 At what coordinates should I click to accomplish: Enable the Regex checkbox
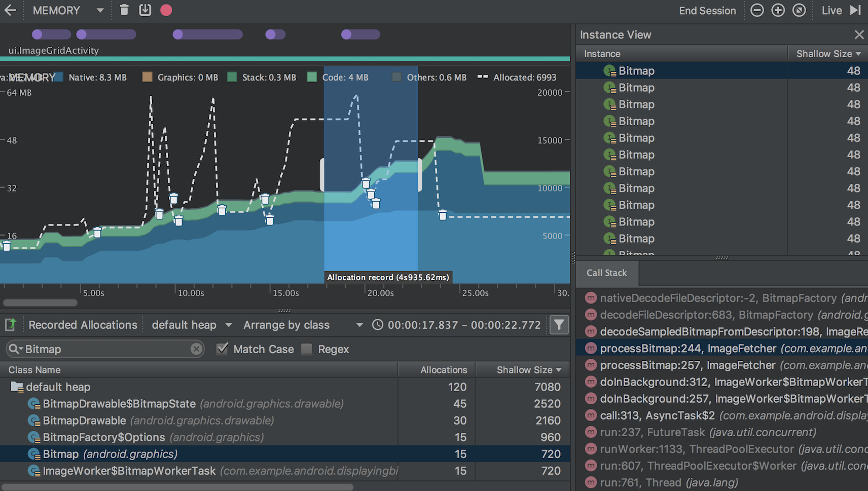pyautogui.click(x=307, y=349)
